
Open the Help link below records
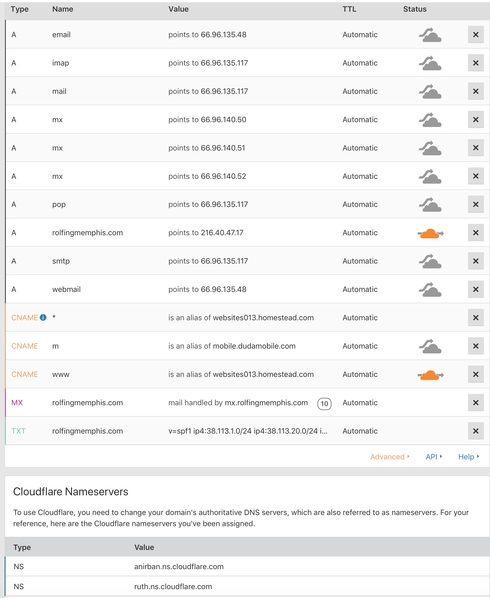click(x=469, y=457)
